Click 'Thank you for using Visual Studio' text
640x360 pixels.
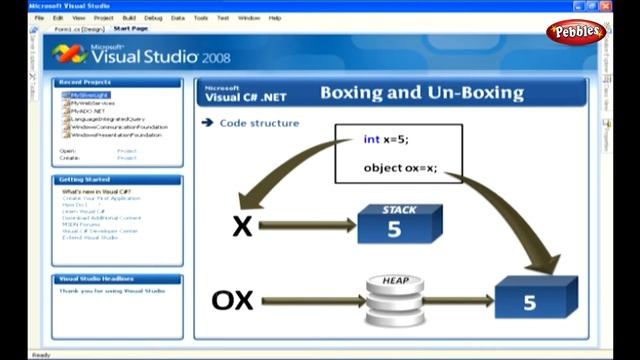(x=112, y=291)
